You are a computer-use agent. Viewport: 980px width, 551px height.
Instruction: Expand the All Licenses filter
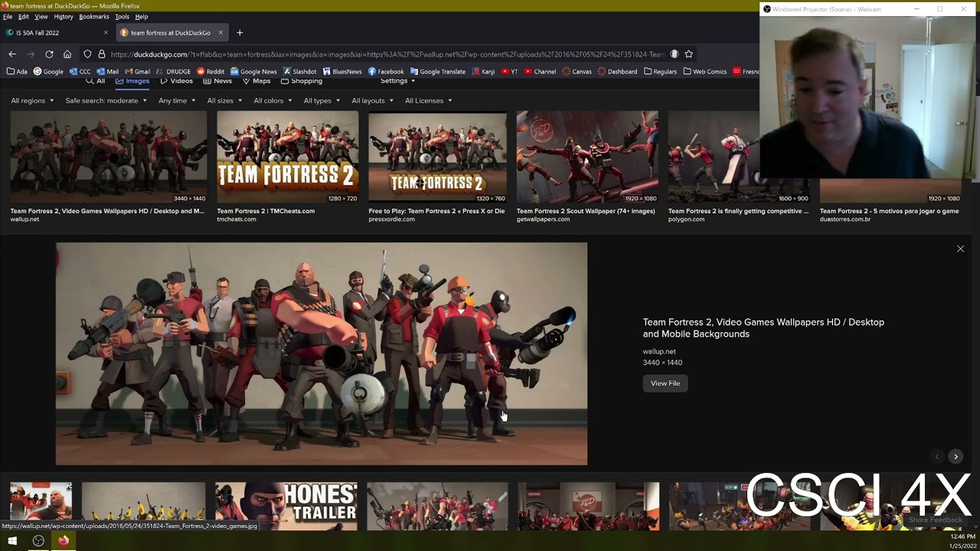[429, 101]
